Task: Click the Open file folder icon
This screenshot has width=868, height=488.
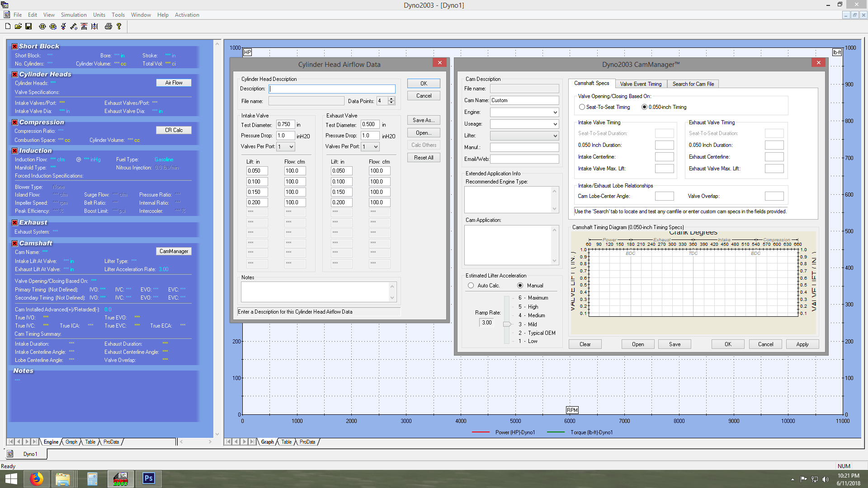Action: (18, 26)
